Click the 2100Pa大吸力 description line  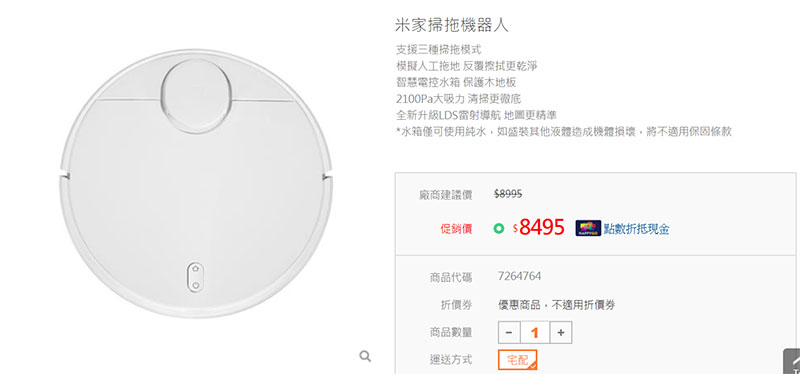458,98
